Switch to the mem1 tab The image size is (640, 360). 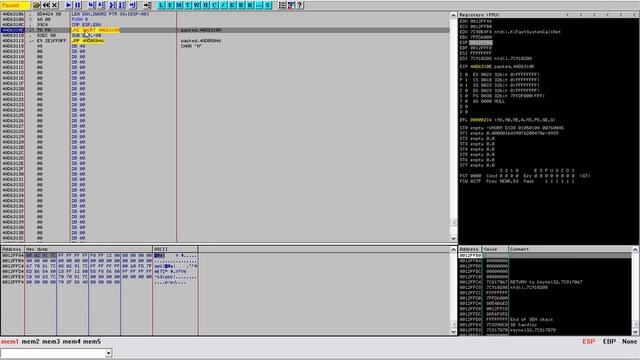pyautogui.click(x=10, y=342)
